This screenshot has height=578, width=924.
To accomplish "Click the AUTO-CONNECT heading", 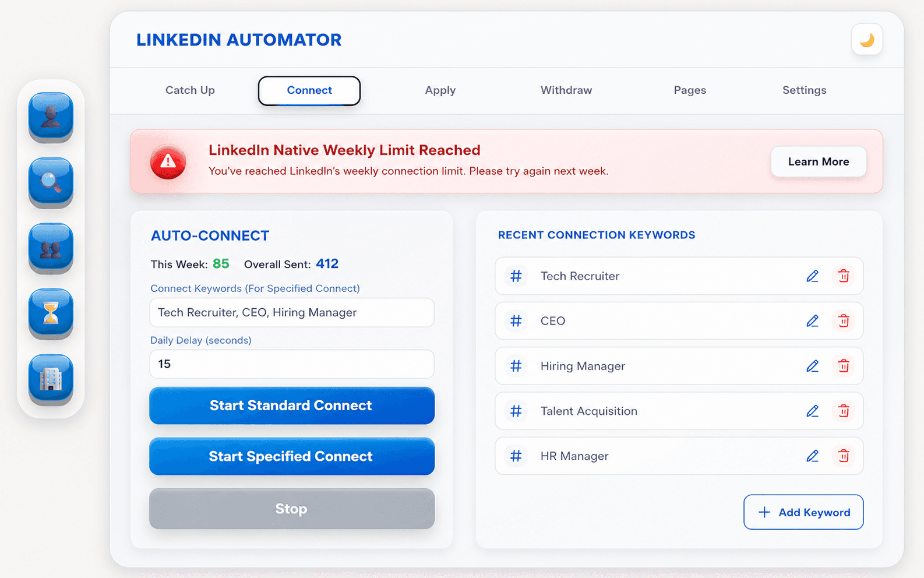I will point(210,236).
